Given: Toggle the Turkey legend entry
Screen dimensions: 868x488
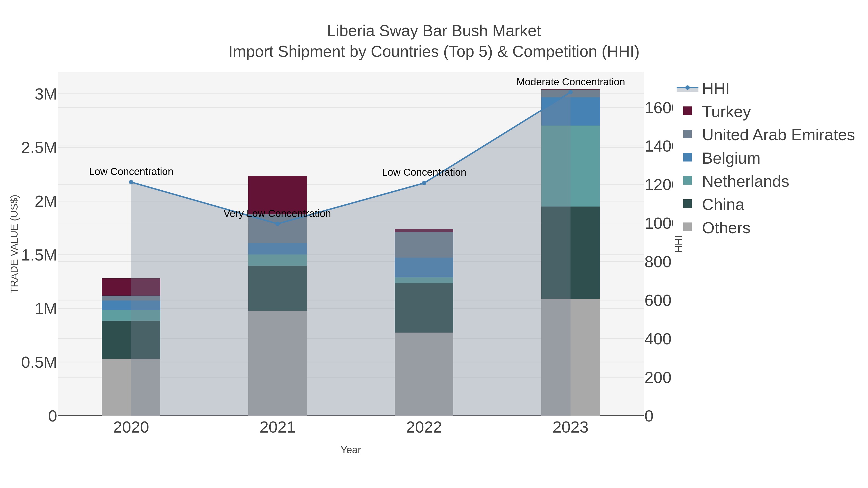Looking at the screenshot, I should point(717,112).
